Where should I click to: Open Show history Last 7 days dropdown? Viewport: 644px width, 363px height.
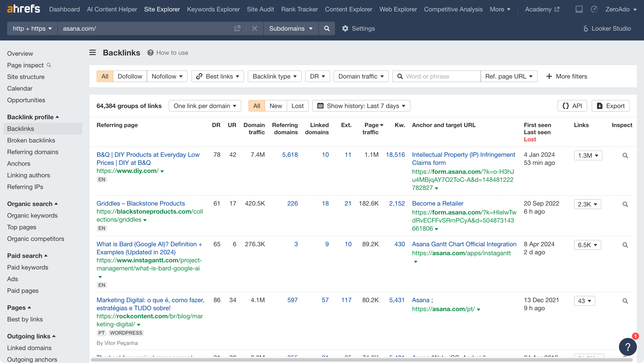point(361,106)
